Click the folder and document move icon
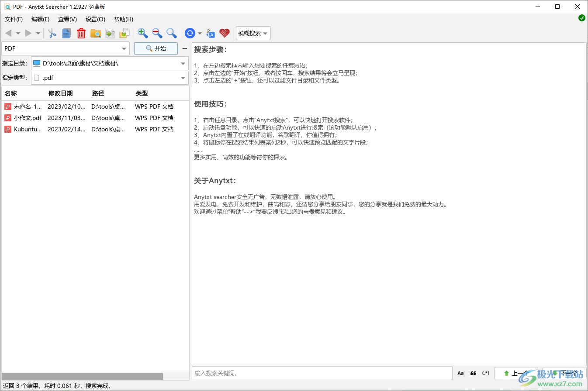Image resolution: width=588 pixels, height=391 pixels. click(x=125, y=33)
